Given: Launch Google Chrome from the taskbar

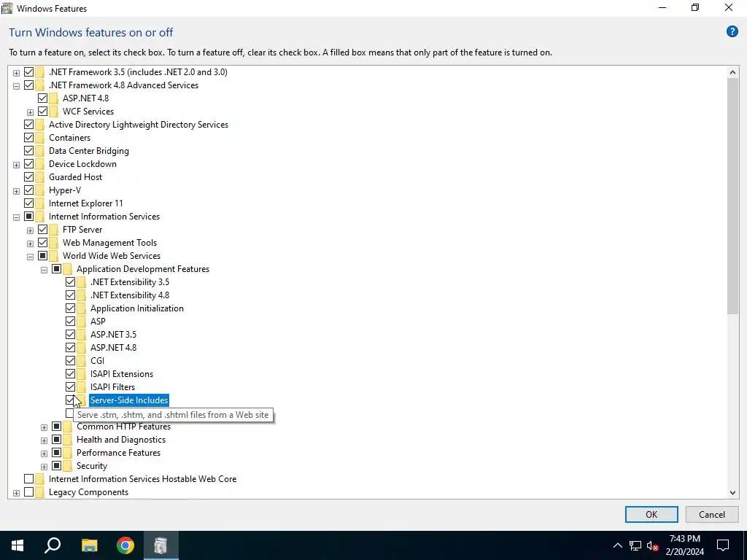Looking at the screenshot, I should pyautogui.click(x=125, y=545).
